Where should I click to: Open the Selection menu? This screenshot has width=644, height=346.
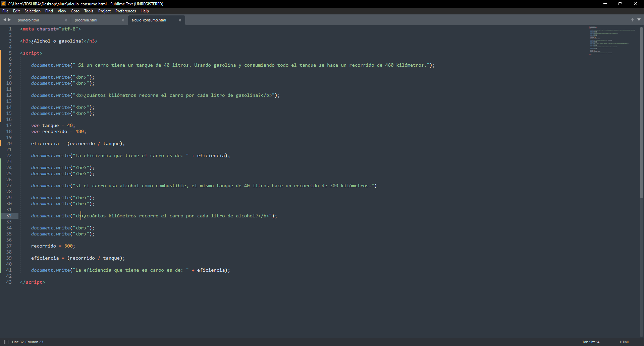(x=33, y=11)
